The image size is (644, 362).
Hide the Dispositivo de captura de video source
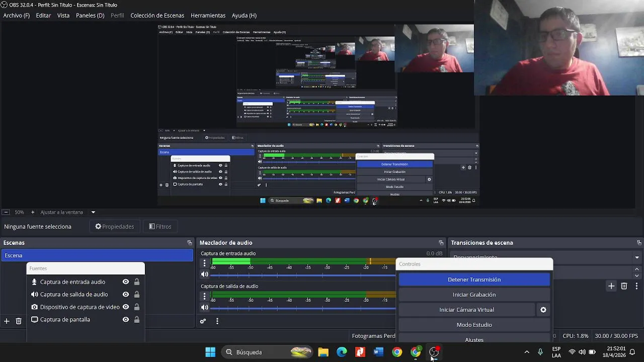tap(126, 307)
